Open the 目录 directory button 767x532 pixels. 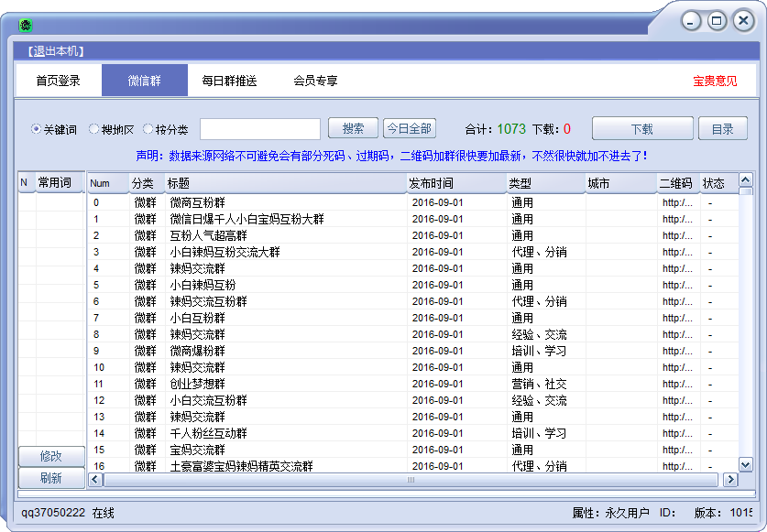coord(722,129)
